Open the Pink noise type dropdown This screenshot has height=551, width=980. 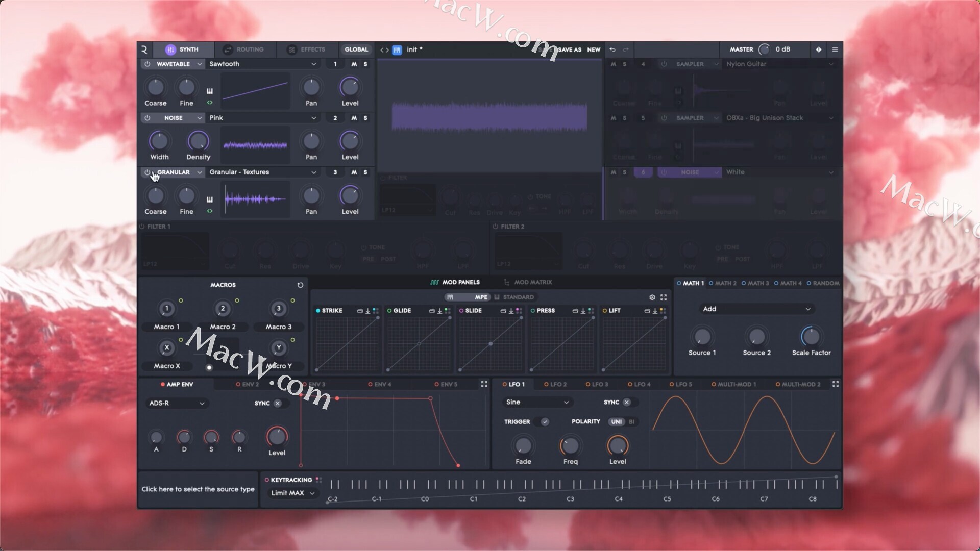click(x=263, y=118)
